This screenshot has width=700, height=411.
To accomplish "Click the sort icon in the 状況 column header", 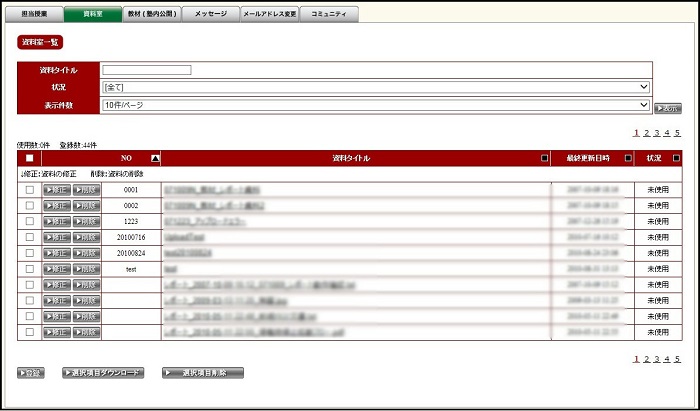I will [676, 158].
